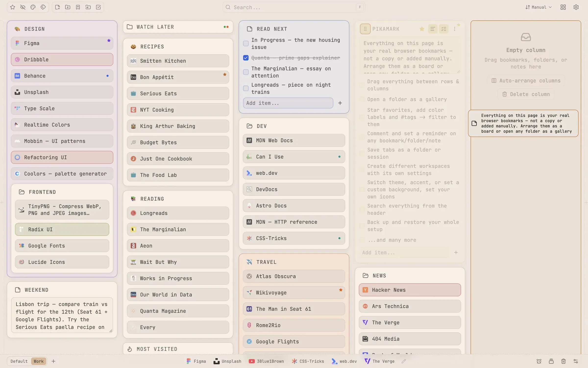Collapse the Reading folder header
588x368 pixels.
tap(178, 199)
